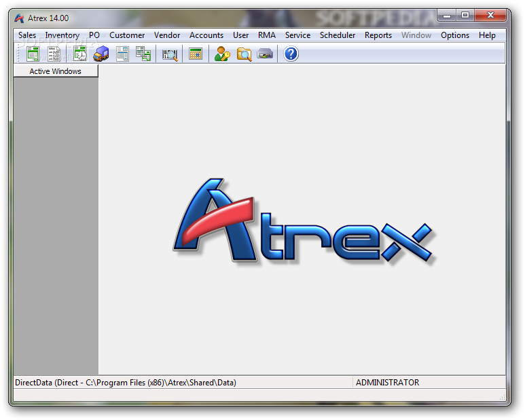The width and height of the screenshot is (525, 420).
Task: Click the user with key toolbar icon
Action: tap(222, 54)
